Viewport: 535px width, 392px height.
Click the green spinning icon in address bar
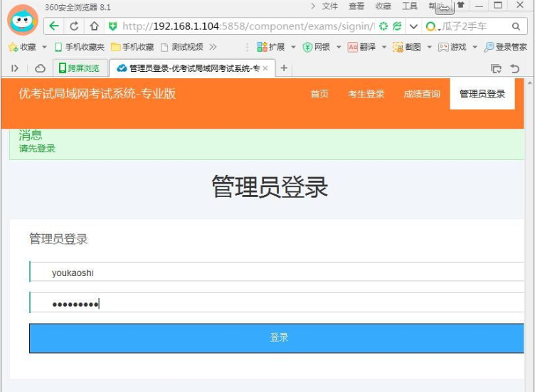click(x=383, y=26)
